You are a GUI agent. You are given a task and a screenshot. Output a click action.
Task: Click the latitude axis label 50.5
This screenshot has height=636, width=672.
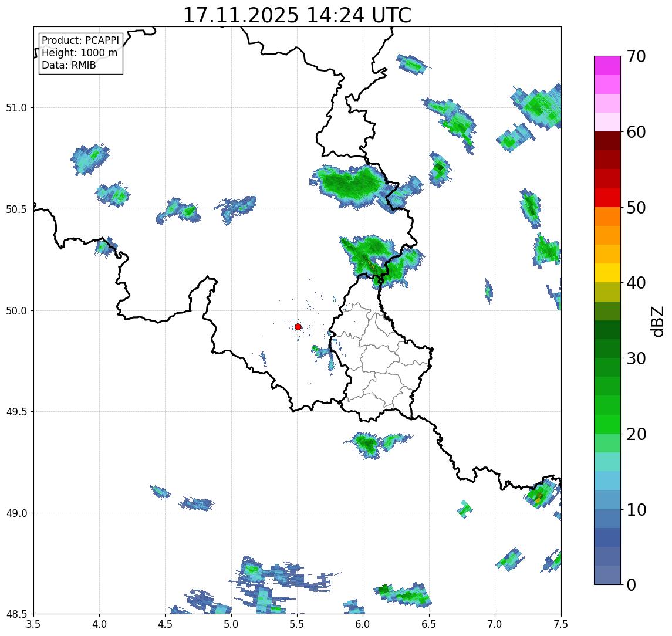(16, 209)
